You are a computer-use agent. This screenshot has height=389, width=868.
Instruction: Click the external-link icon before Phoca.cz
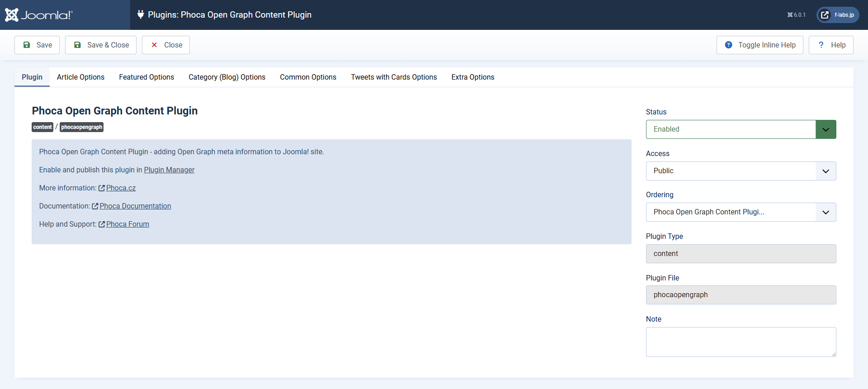102,188
